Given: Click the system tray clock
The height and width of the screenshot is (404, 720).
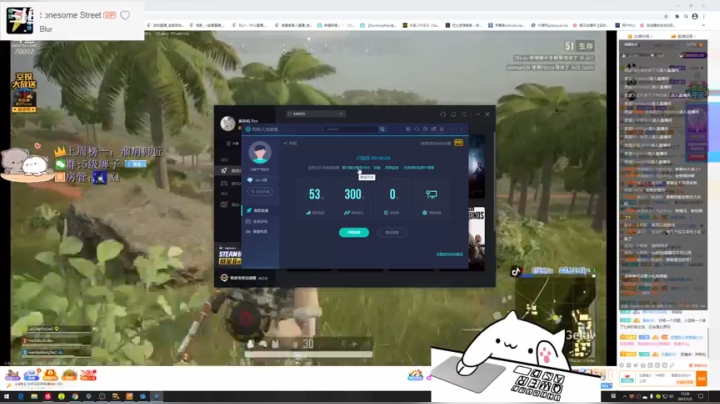Looking at the screenshot, I should (x=685, y=396).
